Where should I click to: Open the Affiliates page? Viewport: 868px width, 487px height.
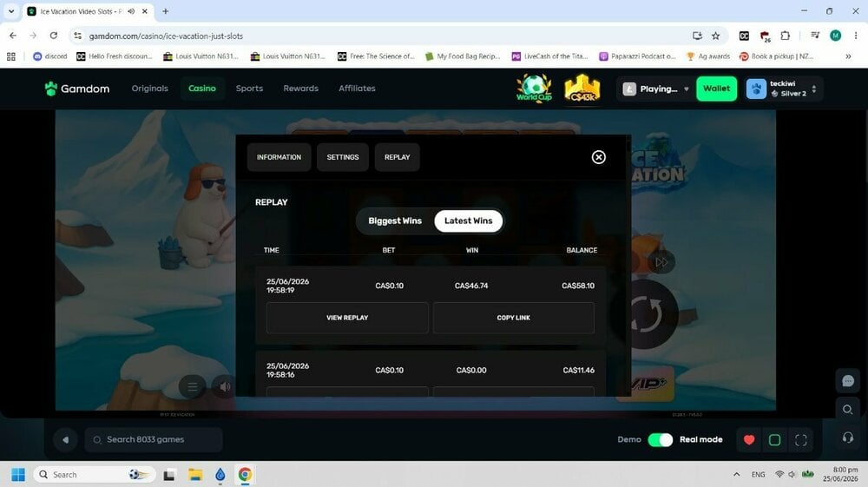[357, 89]
